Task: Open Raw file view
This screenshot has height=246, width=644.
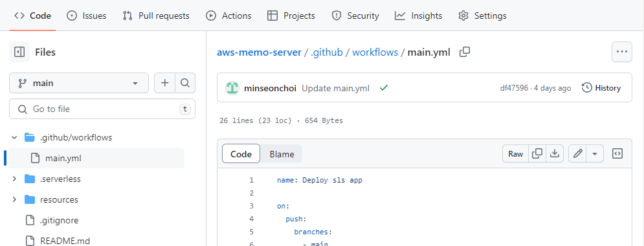Action: 515,153
